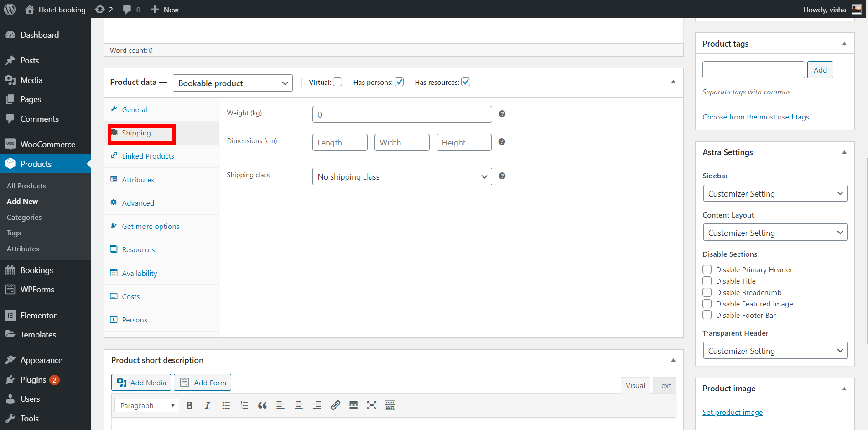Image resolution: width=868 pixels, height=430 pixels.
Task: Click the Weight (kg) input field
Action: [402, 114]
